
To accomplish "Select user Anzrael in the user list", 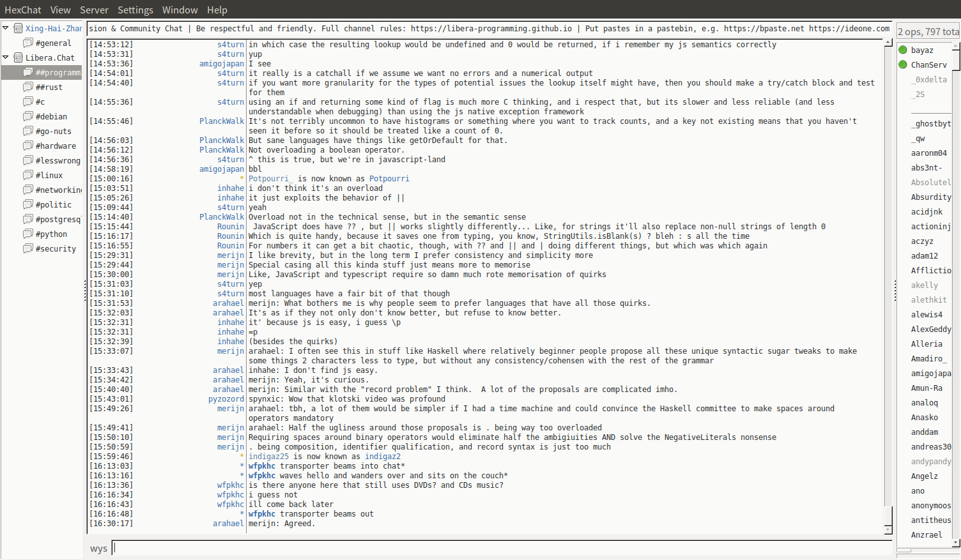I will point(926,534).
